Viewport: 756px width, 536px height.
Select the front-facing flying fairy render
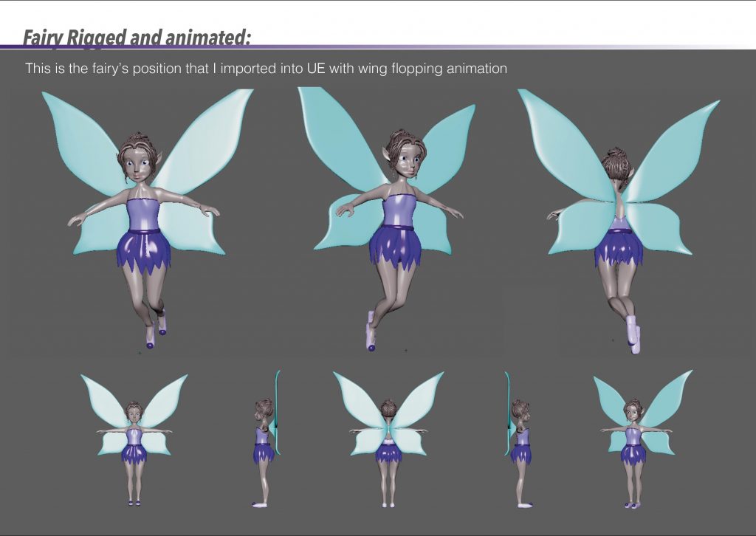click(145, 221)
